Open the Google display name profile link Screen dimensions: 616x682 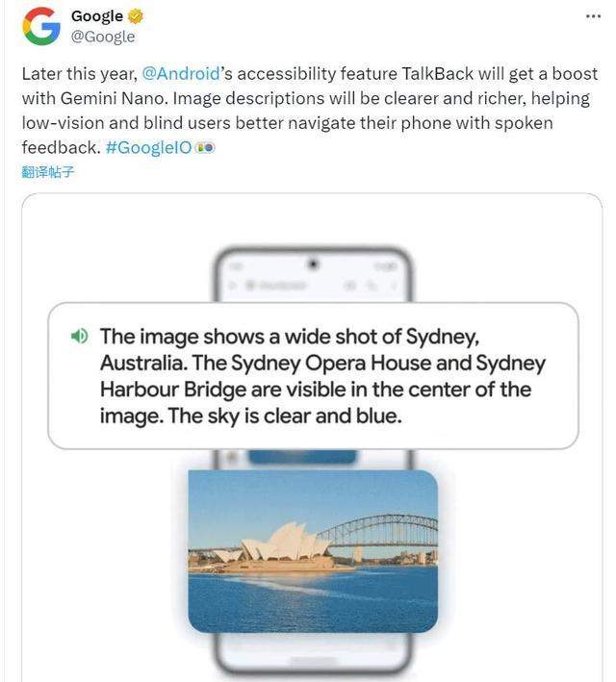97,16
